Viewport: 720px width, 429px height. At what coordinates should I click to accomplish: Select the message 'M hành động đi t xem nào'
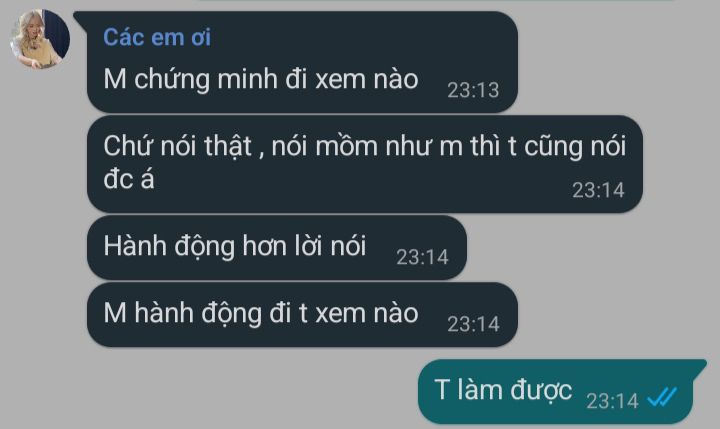coord(302,315)
